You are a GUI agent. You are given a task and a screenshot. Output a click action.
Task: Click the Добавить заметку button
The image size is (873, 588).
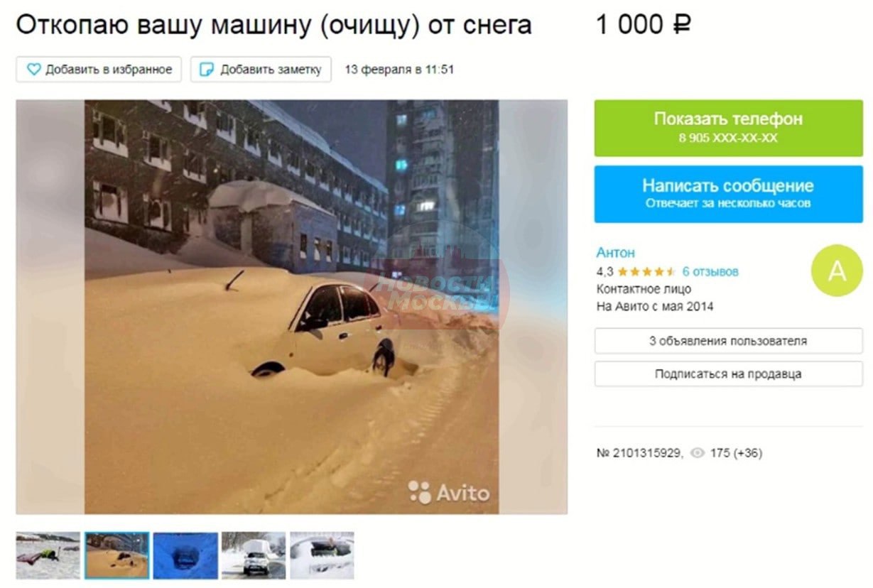(261, 70)
